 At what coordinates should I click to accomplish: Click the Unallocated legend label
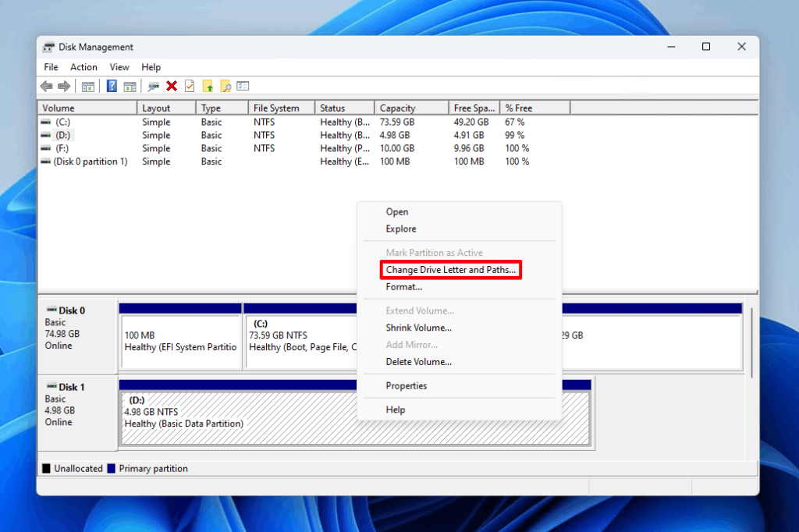tap(78, 468)
